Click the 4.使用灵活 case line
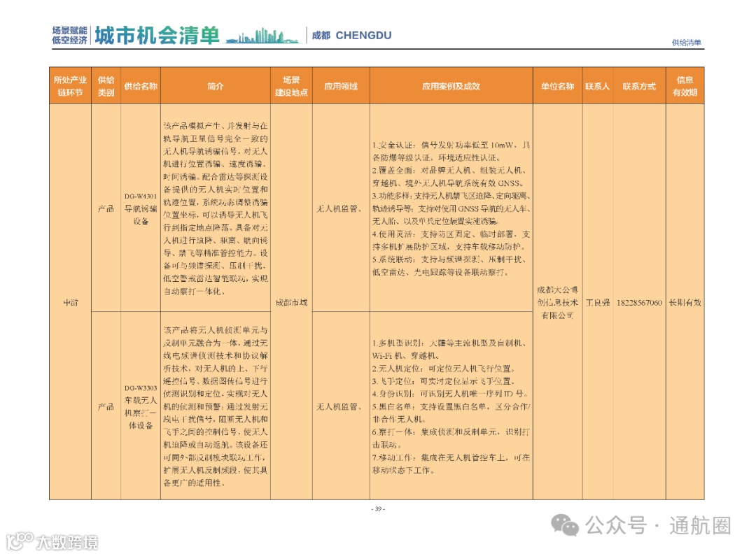Screen dimensions: 756x556 point(451,241)
